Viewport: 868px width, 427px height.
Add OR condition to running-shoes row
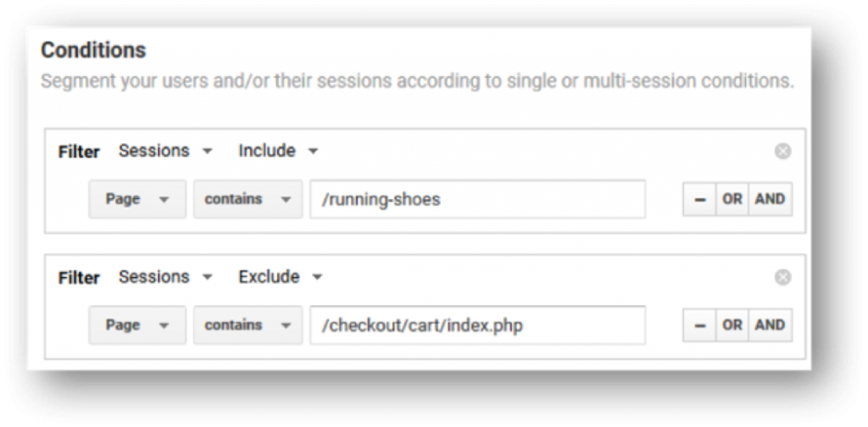(x=732, y=199)
